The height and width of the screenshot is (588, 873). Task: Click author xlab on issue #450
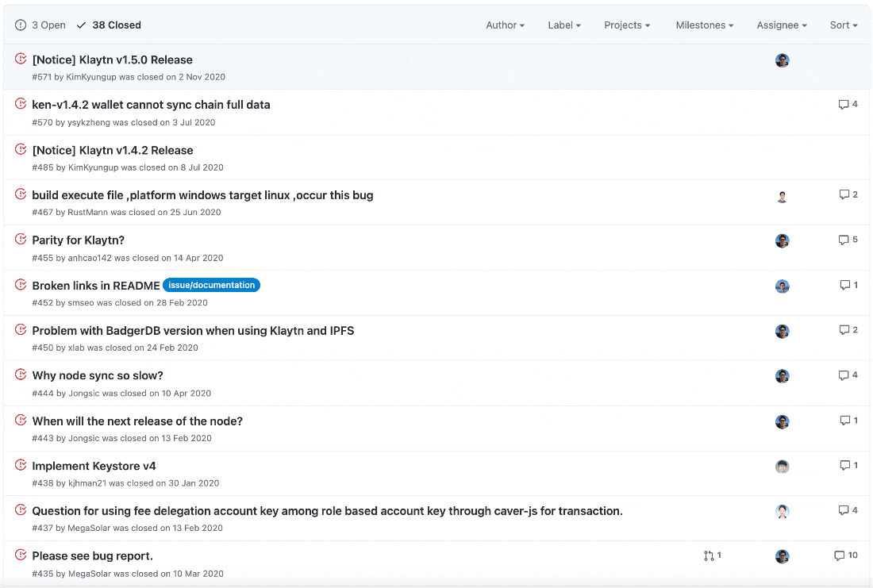click(x=76, y=348)
